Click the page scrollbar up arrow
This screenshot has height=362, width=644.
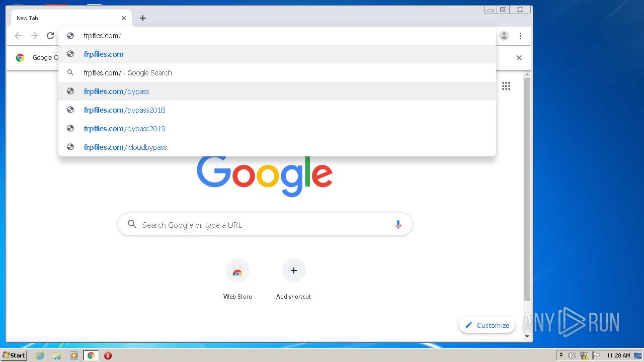527,75
